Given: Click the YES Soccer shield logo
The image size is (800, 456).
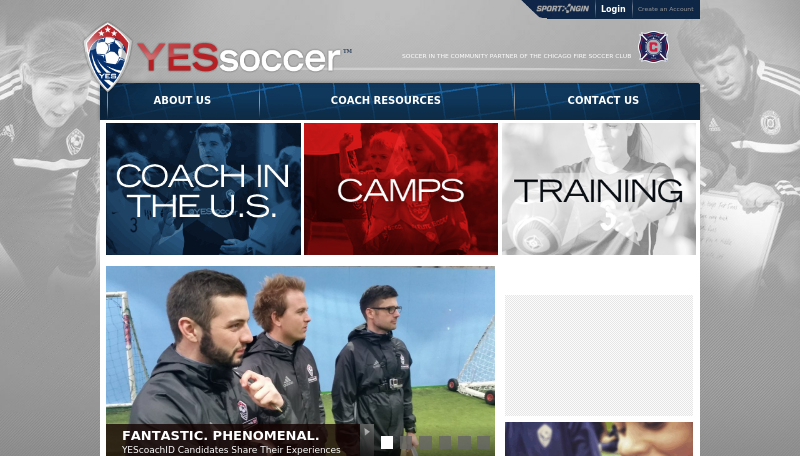Looking at the screenshot, I should (x=108, y=57).
